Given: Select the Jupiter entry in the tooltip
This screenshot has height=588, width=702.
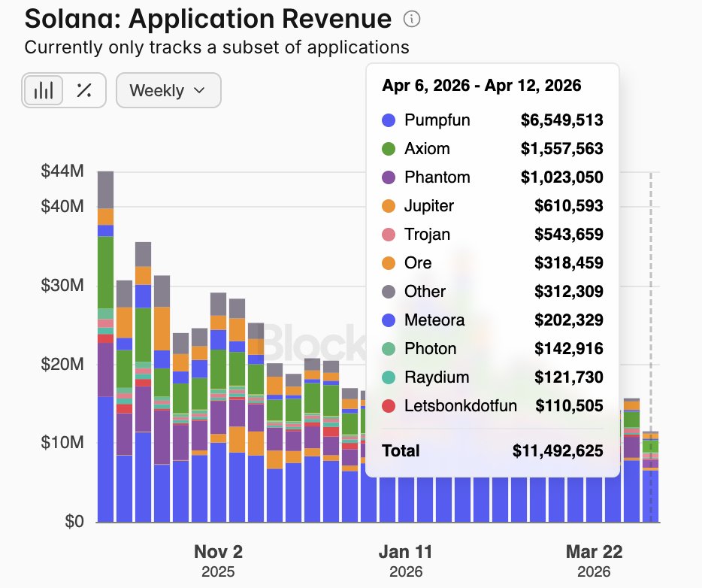Looking at the screenshot, I should (429, 206).
